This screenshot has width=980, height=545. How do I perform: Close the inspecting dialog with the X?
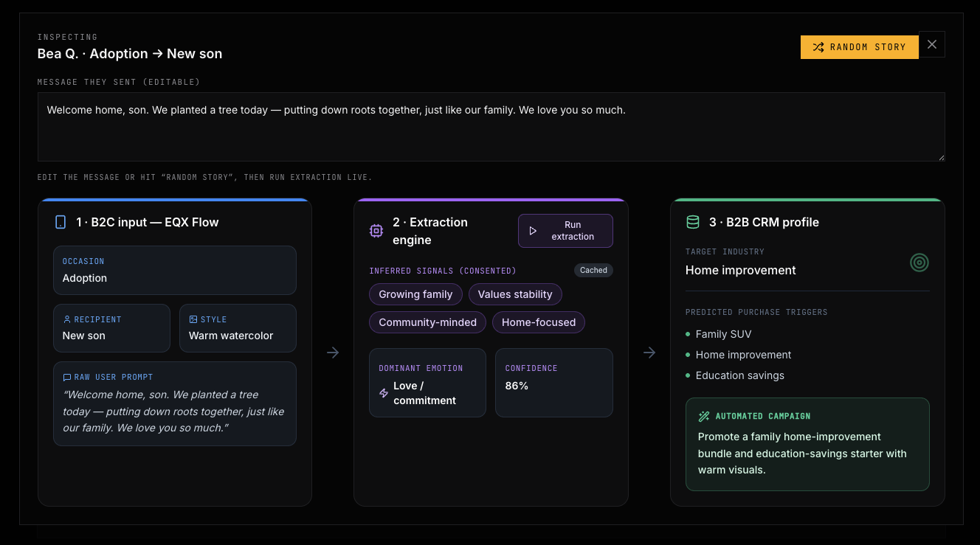click(932, 44)
